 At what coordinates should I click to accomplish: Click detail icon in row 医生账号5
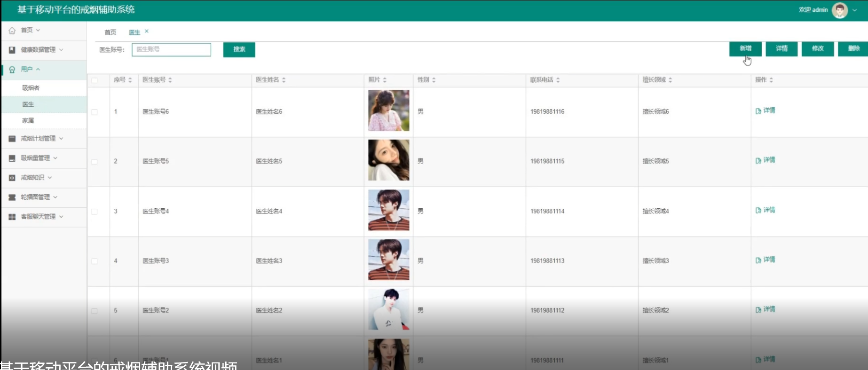click(x=758, y=160)
